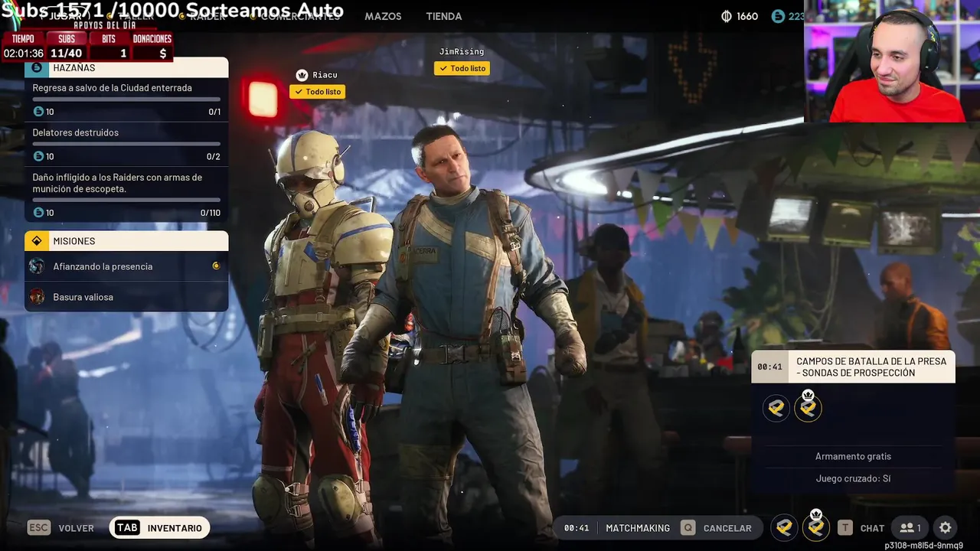Select the shotgun ammo damage feat
This screenshot has height=551, width=980.
tap(126, 194)
